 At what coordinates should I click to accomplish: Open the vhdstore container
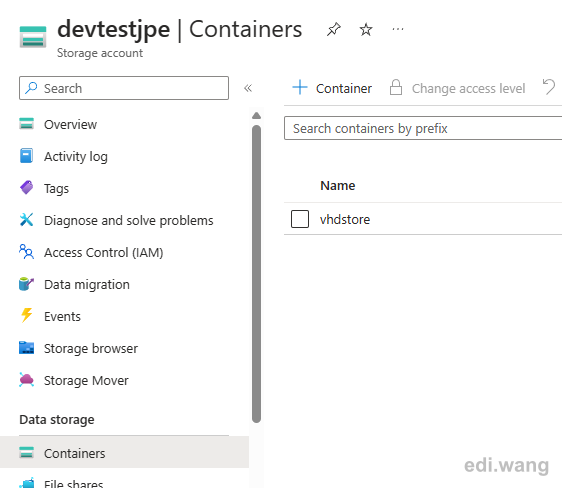click(x=345, y=219)
